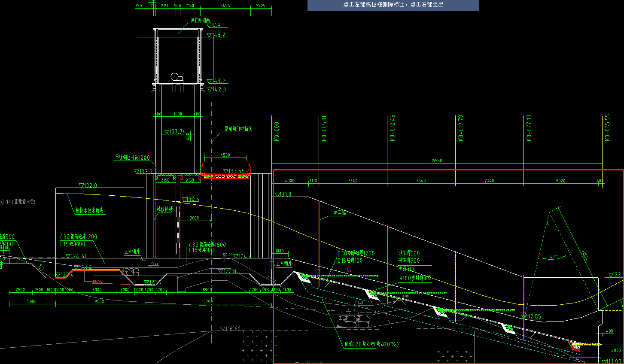
Task: Select the 4500 bridge width dimension
Action: click(225, 155)
